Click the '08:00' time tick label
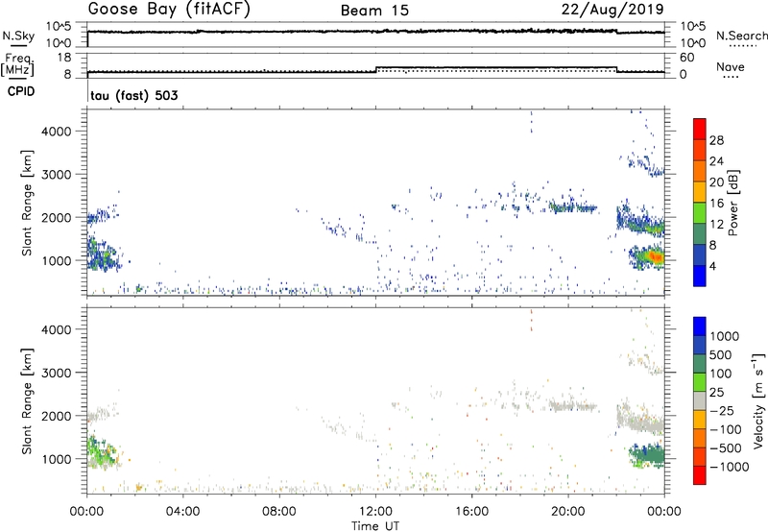768x532 pixels. point(279,512)
